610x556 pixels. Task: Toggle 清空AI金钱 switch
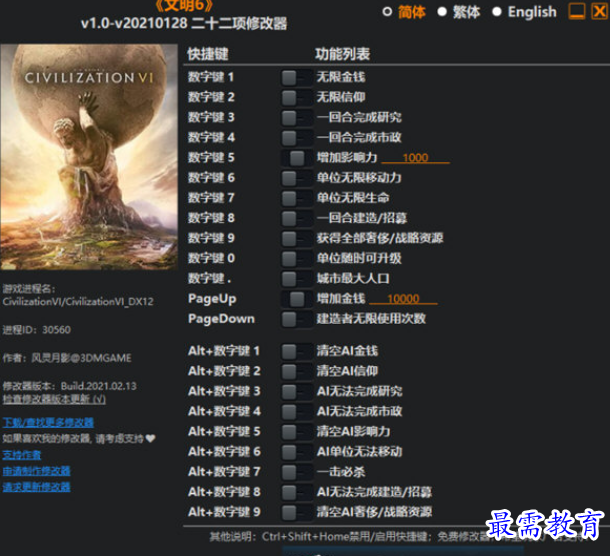pos(296,351)
